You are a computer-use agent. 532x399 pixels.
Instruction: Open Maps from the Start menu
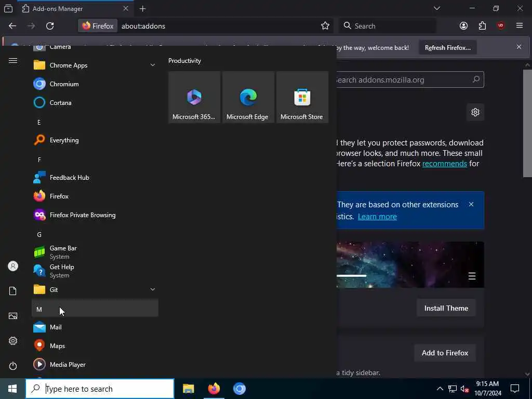coord(95,345)
